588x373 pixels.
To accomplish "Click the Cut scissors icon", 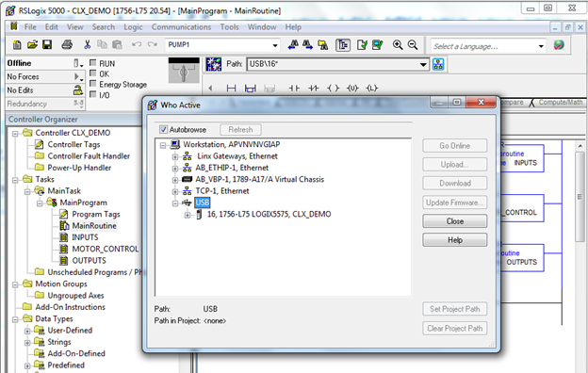I will coord(87,44).
